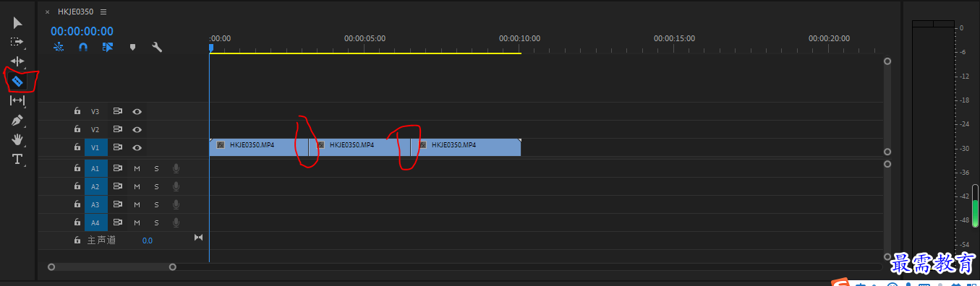The image size is (980, 286).
Task: Solo audio track A3
Action: (156, 204)
